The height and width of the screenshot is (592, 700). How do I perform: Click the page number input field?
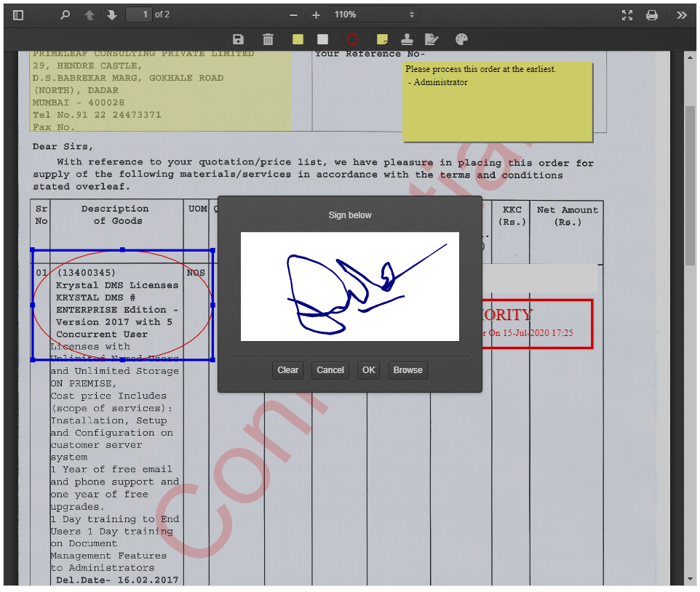(x=138, y=15)
